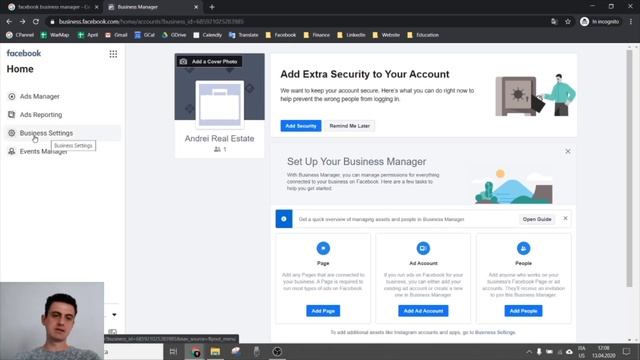Image resolution: width=640 pixels, height=360 pixels.
Task: Switch to the facebook business manager search tab
Action: pyautogui.click(x=52, y=7)
